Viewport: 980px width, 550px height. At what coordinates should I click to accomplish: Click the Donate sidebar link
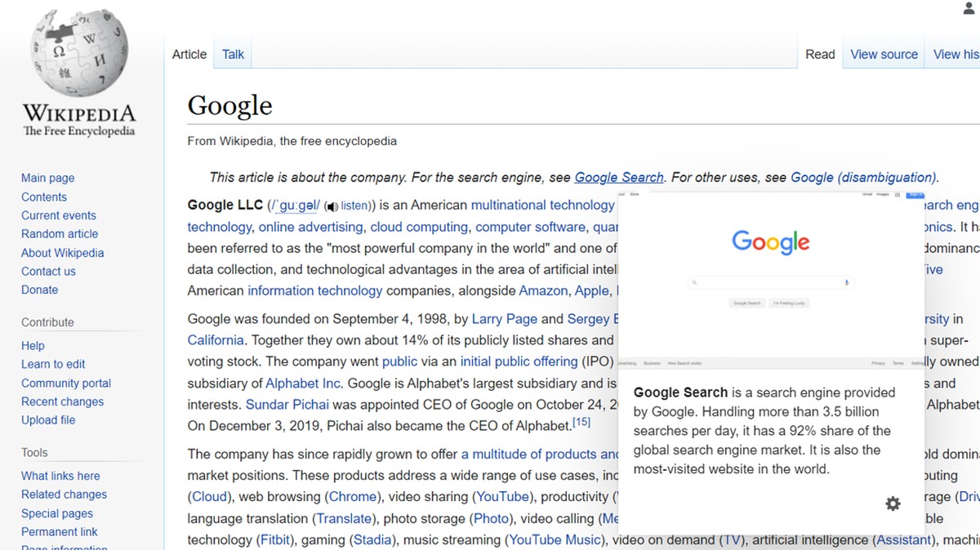coord(39,290)
